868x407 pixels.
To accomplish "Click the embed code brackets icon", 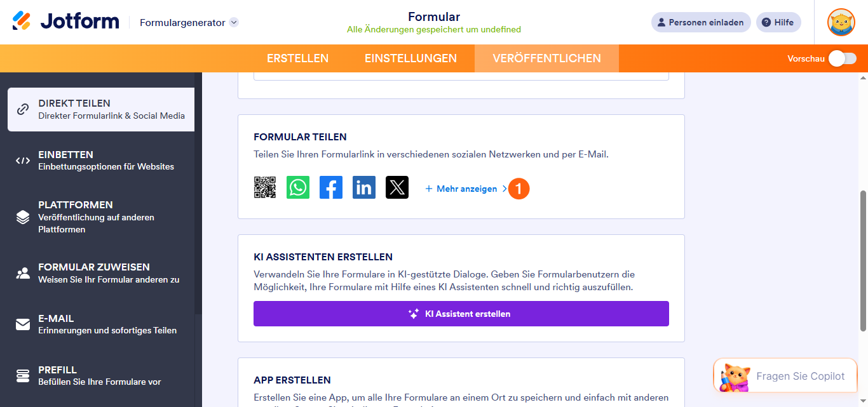I will (23, 161).
